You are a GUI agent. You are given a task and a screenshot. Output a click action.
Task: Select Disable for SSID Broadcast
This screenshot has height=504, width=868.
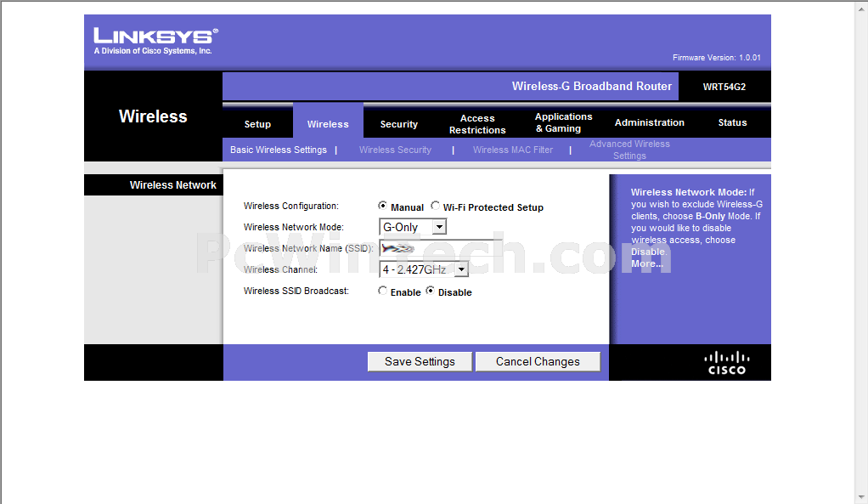[x=430, y=290]
